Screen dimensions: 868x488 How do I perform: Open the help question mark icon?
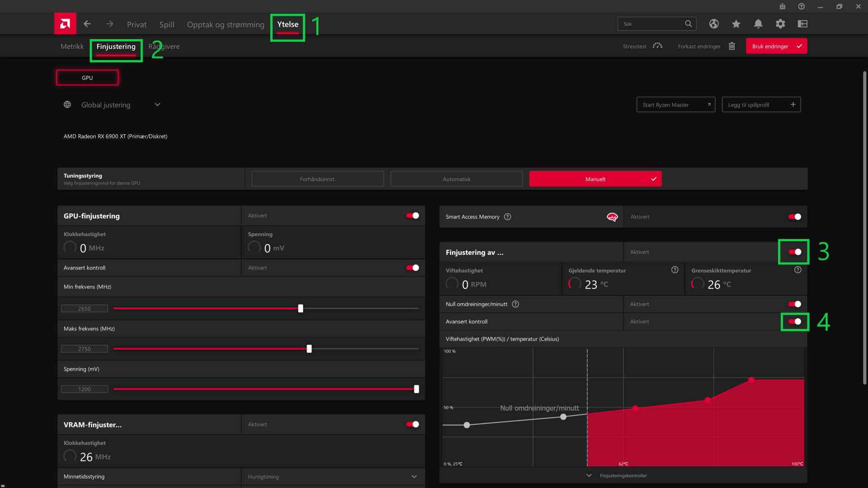pos(801,6)
